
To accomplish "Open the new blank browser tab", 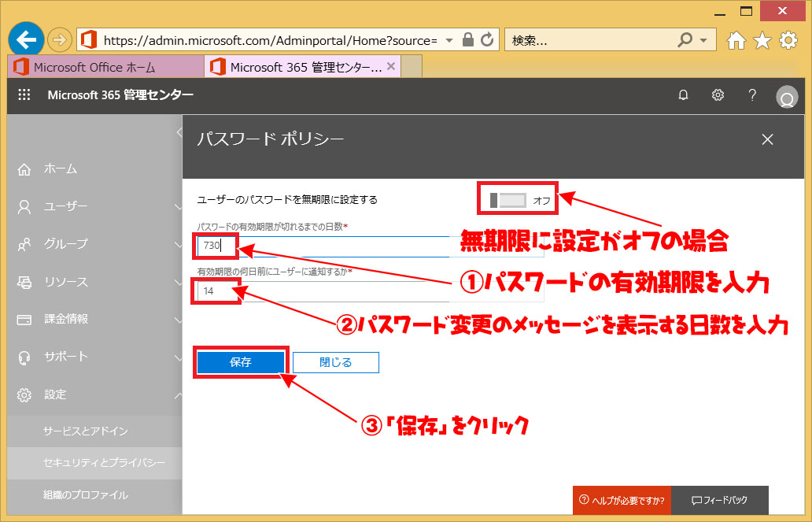I will click(412, 67).
